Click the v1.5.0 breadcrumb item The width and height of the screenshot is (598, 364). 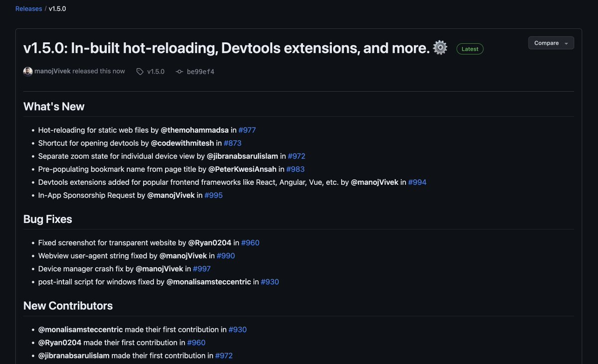coord(57,8)
